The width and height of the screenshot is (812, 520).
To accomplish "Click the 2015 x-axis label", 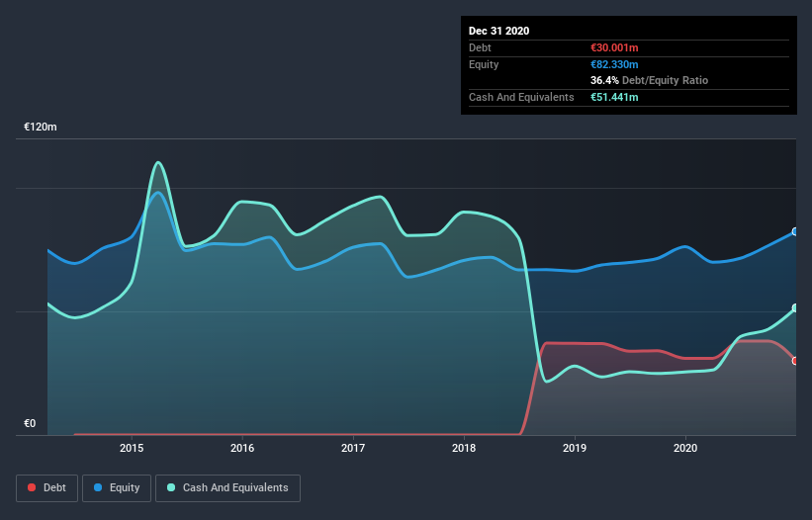I will (x=132, y=448).
